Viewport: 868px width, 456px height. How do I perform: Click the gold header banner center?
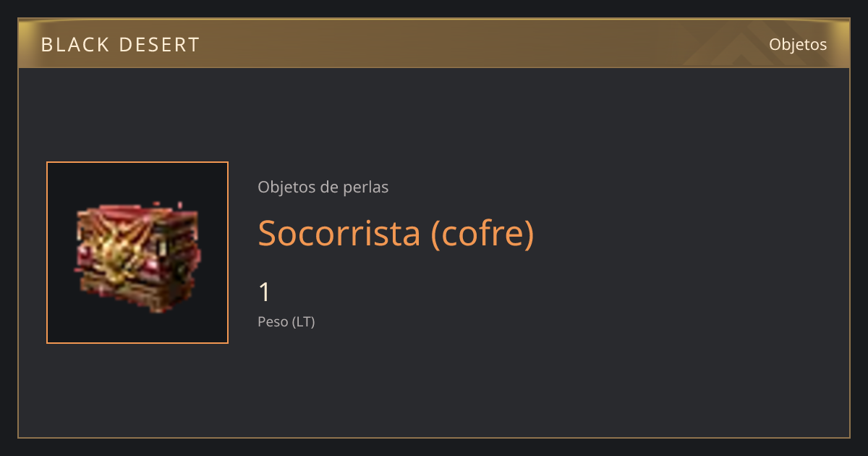click(x=434, y=43)
